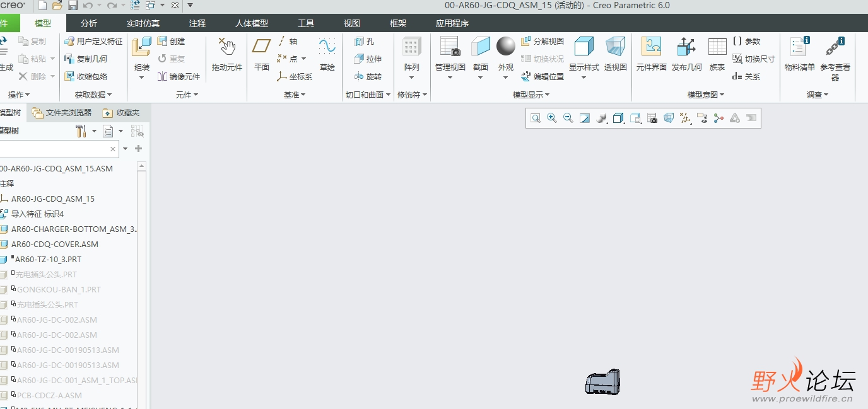
Task: Switch to the 工具 ribbon tab
Action: [306, 23]
